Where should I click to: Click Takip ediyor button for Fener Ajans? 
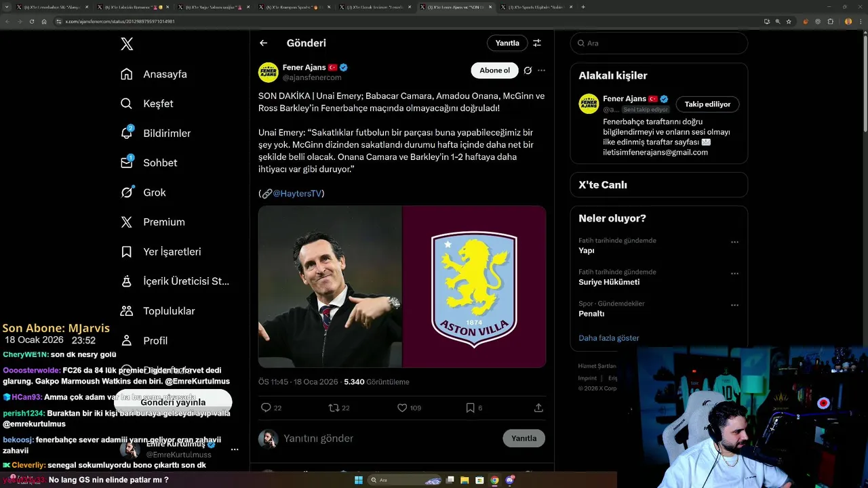point(707,104)
